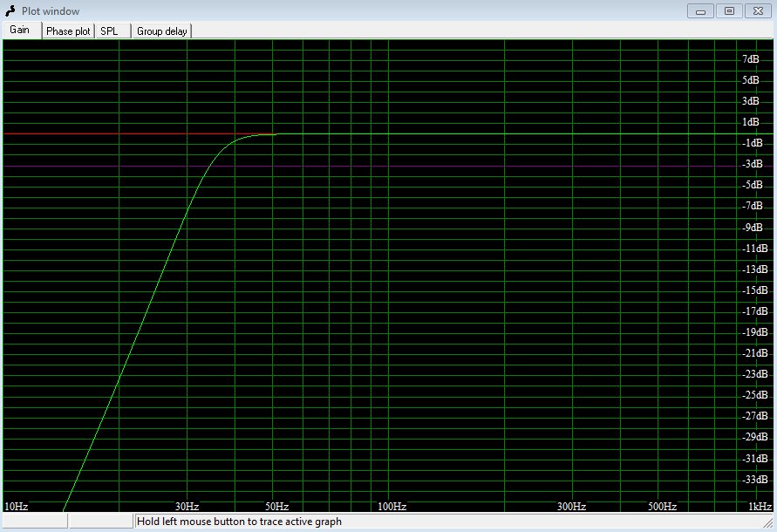This screenshot has width=777, height=532.
Task: Click the -21dB axis label
Action: [755, 353]
